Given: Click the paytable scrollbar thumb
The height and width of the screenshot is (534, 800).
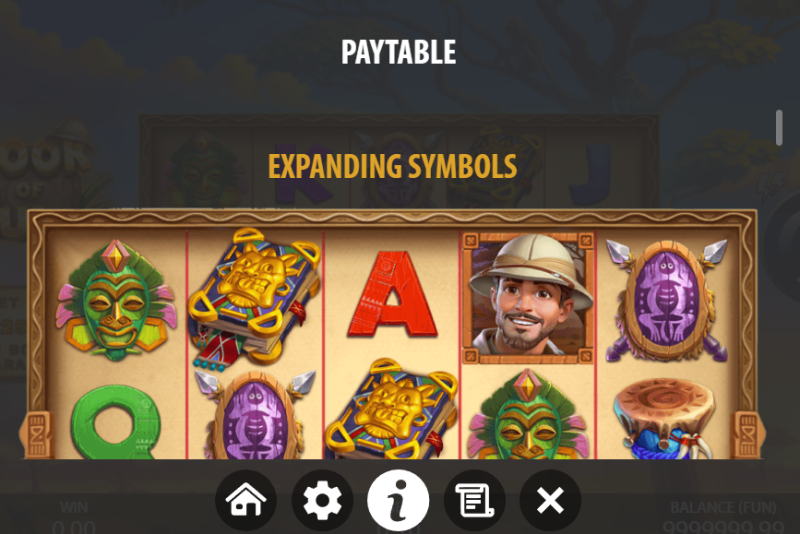Looking at the screenshot, I should (x=779, y=128).
